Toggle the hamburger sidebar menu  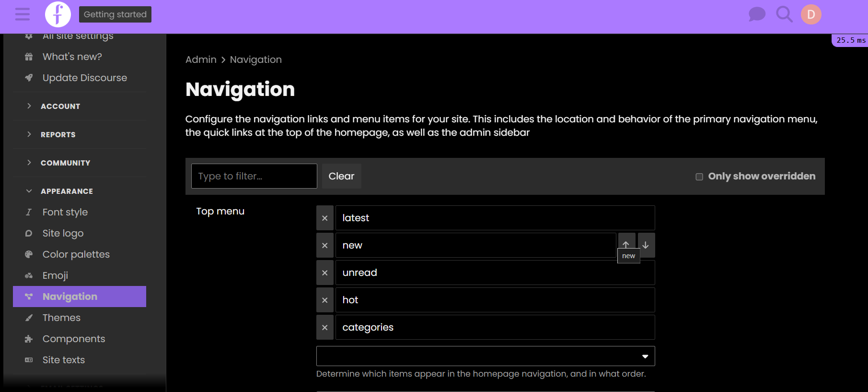(22, 14)
